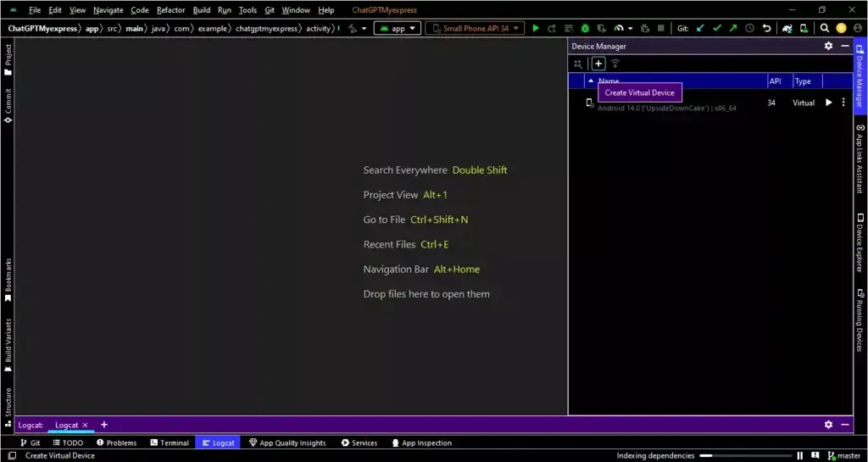Open the app run configuration dropdown

click(397, 28)
